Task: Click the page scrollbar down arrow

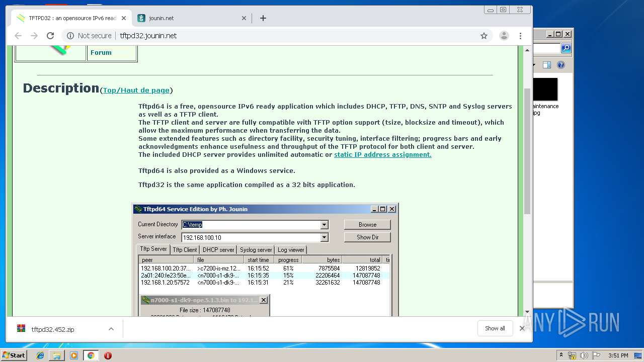Action: point(527,312)
